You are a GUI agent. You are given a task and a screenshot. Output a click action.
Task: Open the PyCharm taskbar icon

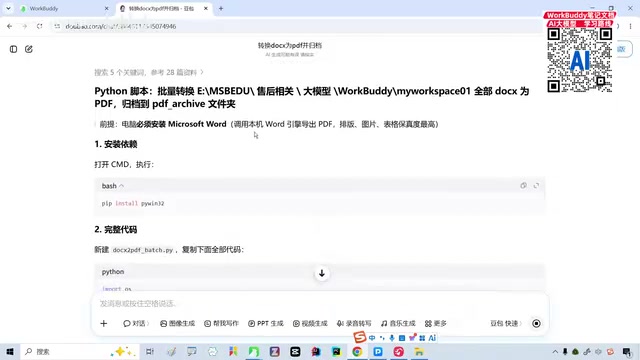tap(336, 351)
